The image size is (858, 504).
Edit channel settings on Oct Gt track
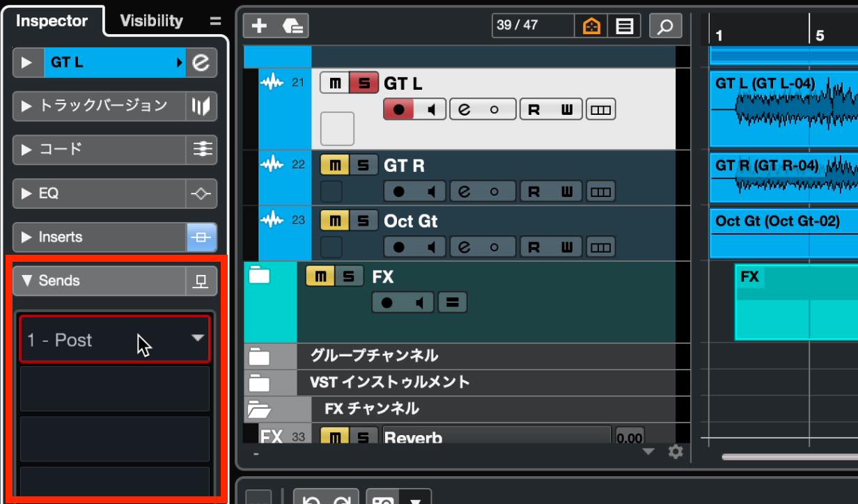coord(466,246)
